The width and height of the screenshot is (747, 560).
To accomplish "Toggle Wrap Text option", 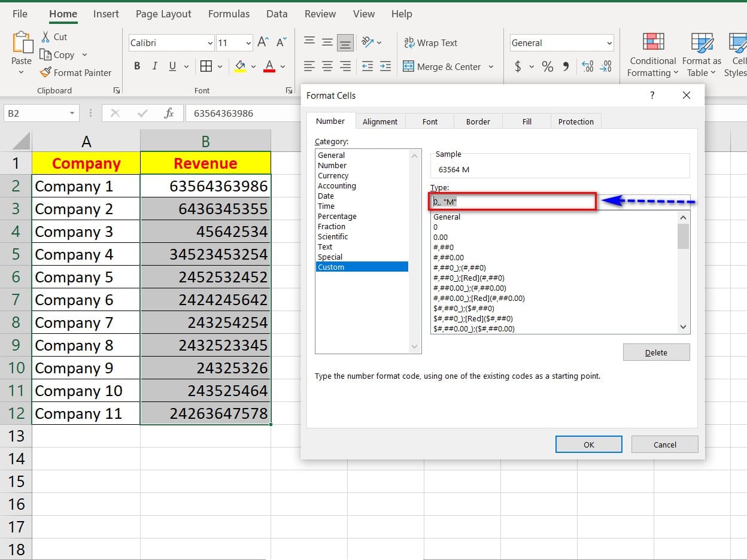I will (x=430, y=43).
